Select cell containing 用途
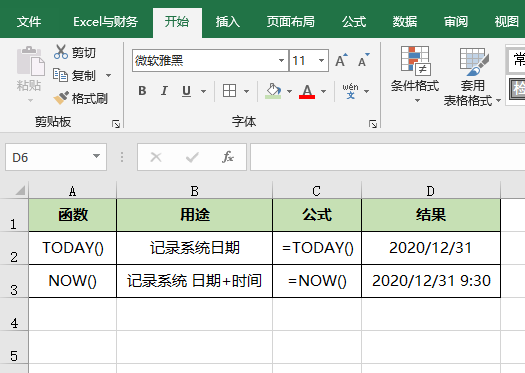This screenshot has height=373, width=525. [x=195, y=215]
